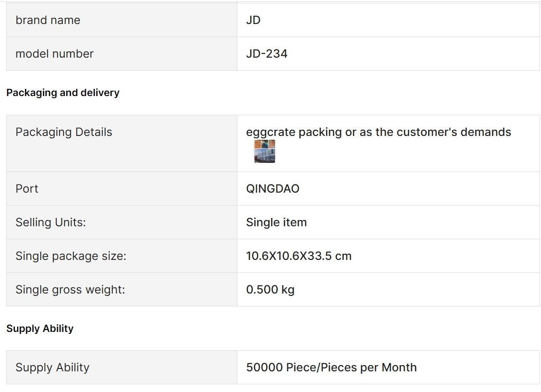Click the 'model number' label
541x392 pixels.
(x=54, y=53)
